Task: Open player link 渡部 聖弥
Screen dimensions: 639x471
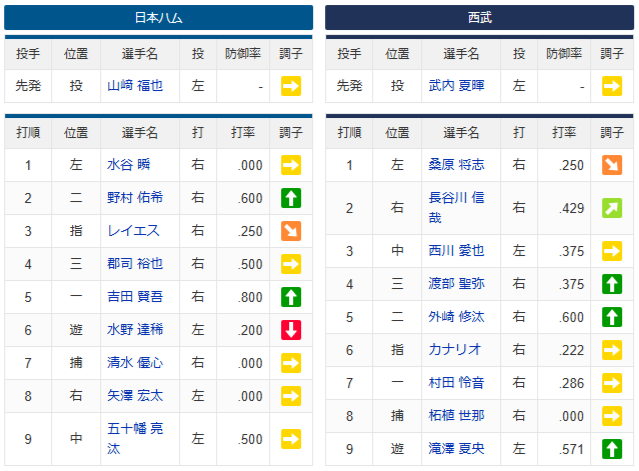Action: pyautogui.click(x=456, y=284)
